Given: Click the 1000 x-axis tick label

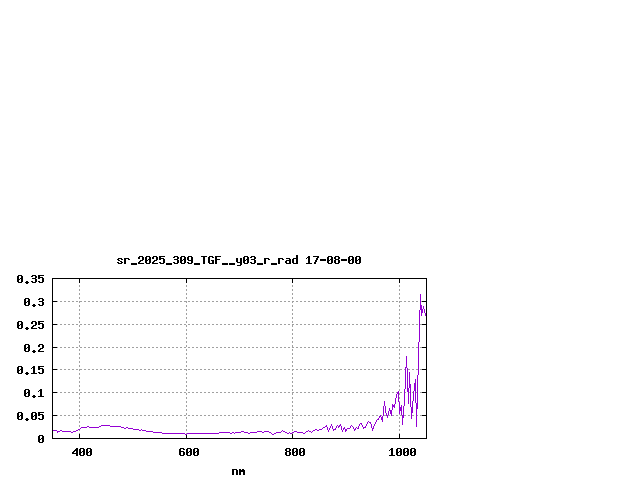Looking at the screenshot, I should coord(402,453).
